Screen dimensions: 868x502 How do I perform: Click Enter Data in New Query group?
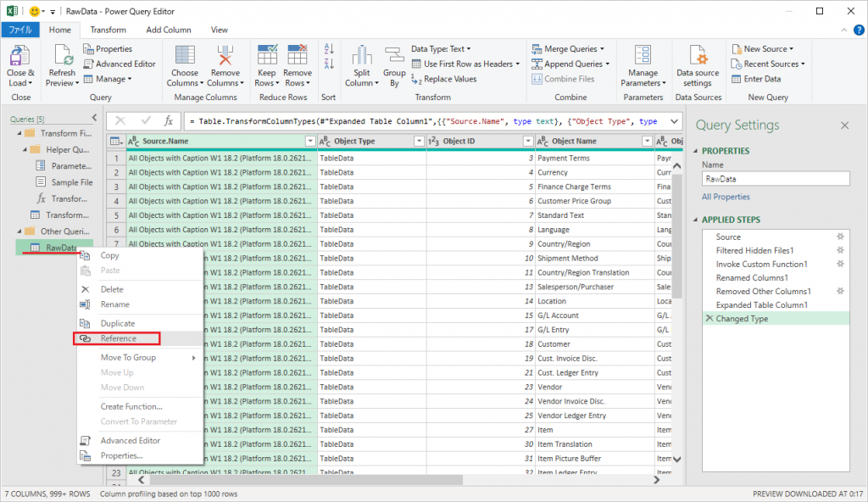point(756,79)
